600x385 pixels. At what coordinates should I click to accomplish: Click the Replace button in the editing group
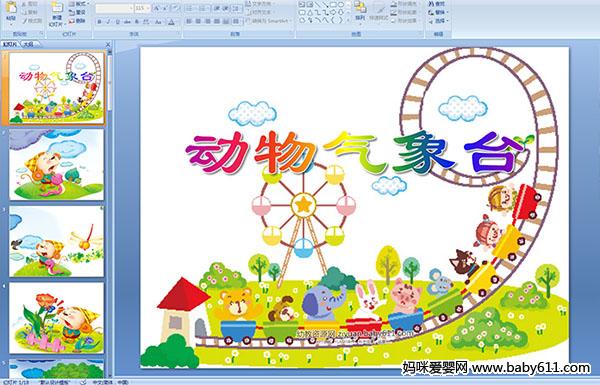[438, 12]
